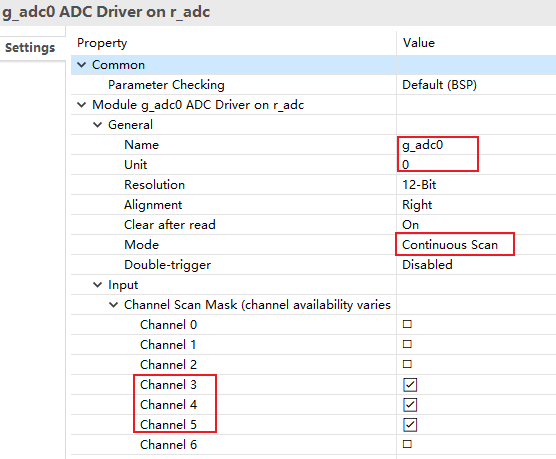
Task: Collapse the Module g_adc0 ADC Driver section
Action: tap(82, 105)
